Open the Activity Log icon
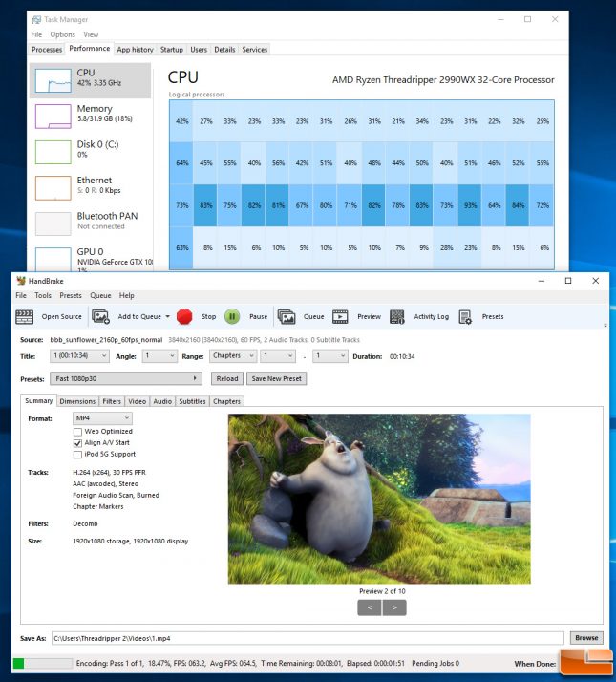616x682 pixels. click(x=396, y=317)
